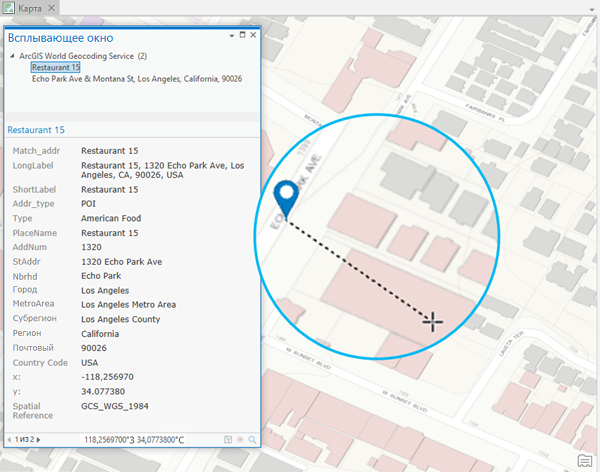Image resolution: width=600 pixels, height=472 pixels.
Task: Click the Всплывающее окно panel title
Action: 60,38
